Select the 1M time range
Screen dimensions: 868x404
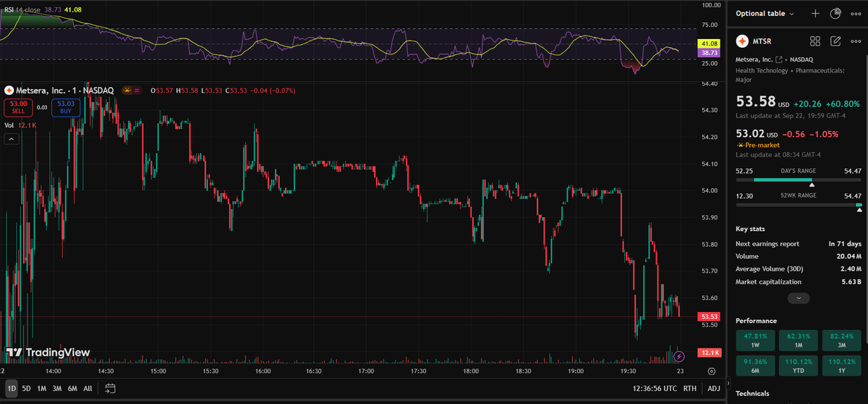point(41,388)
